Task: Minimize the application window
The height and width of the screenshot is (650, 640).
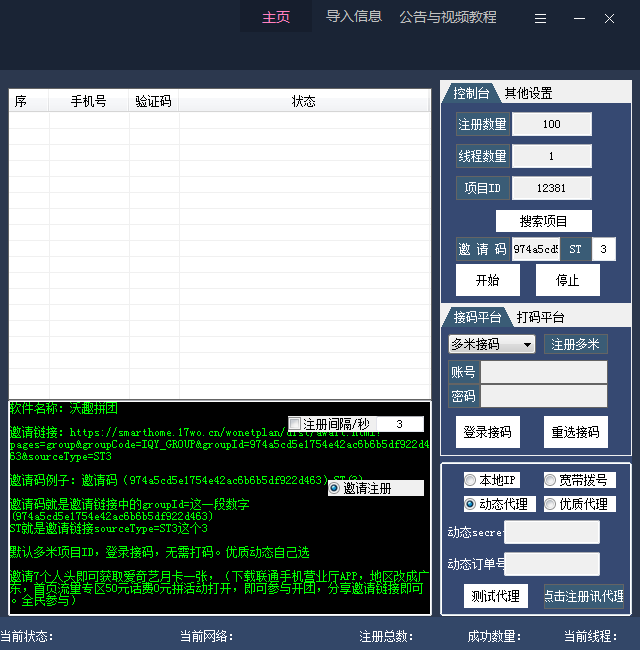Action: (579, 18)
